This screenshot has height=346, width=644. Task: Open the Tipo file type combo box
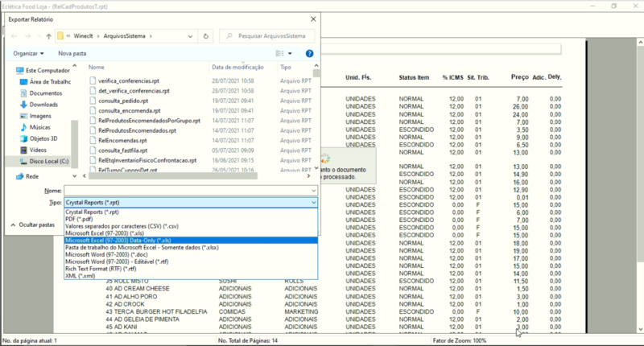191,202
